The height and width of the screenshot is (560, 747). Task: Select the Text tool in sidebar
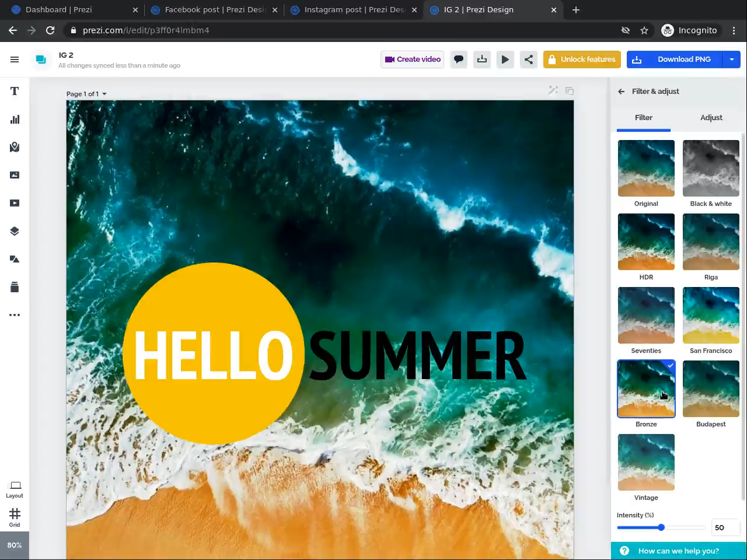[x=15, y=91]
